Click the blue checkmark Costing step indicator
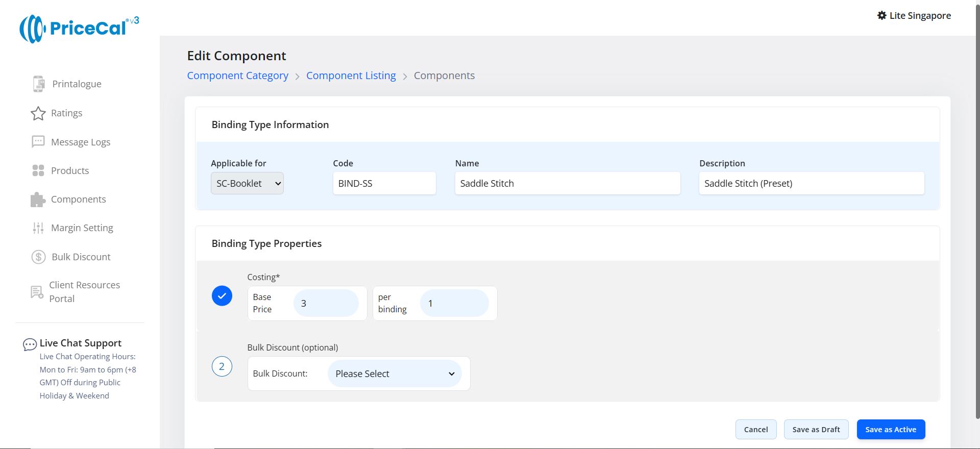The height and width of the screenshot is (449, 980). coord(222,296)
